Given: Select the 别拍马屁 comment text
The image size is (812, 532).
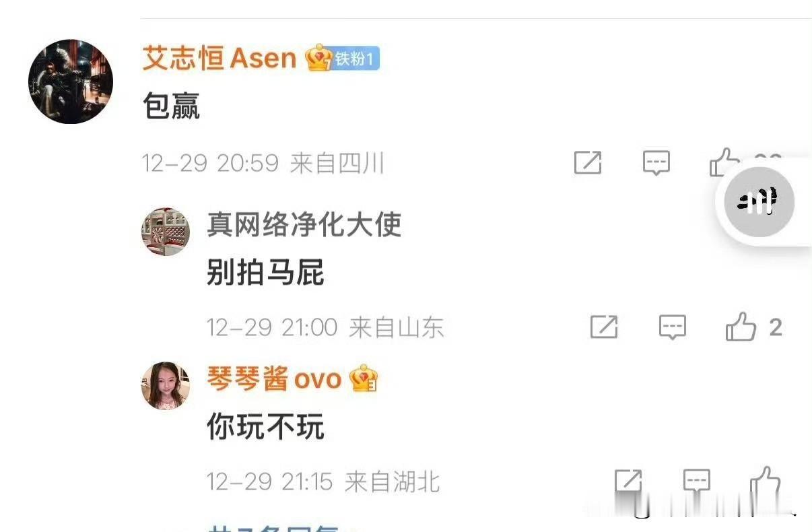Looking at the screenshot, I should (265, 273).
